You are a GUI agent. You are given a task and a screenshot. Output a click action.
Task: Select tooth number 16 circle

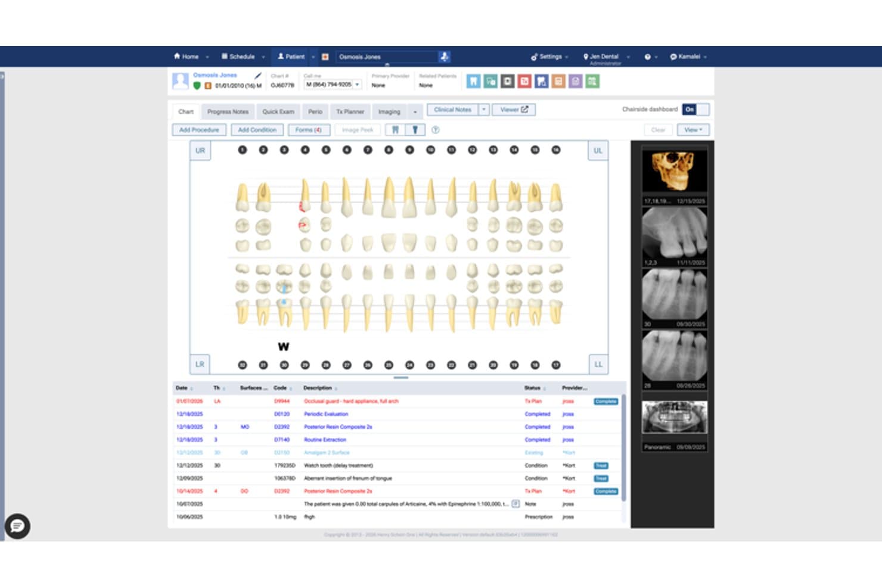click(x=556, y=150)
